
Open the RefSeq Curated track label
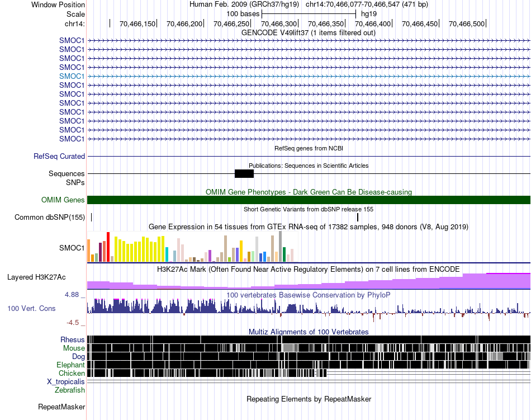click(59, 157)
